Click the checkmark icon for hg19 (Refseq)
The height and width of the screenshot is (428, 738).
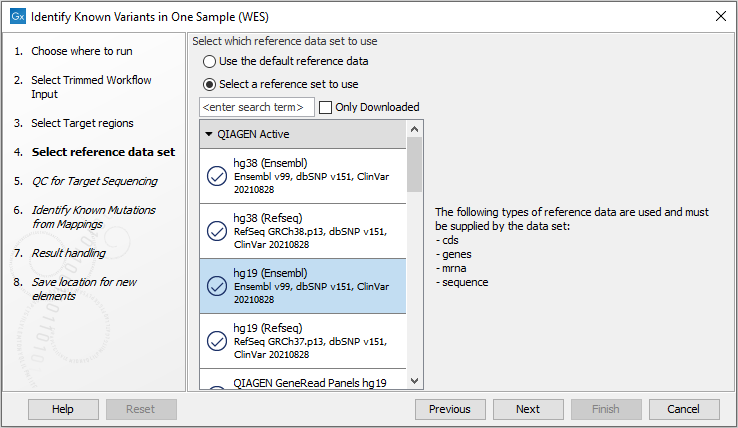(x=217, y=341)
